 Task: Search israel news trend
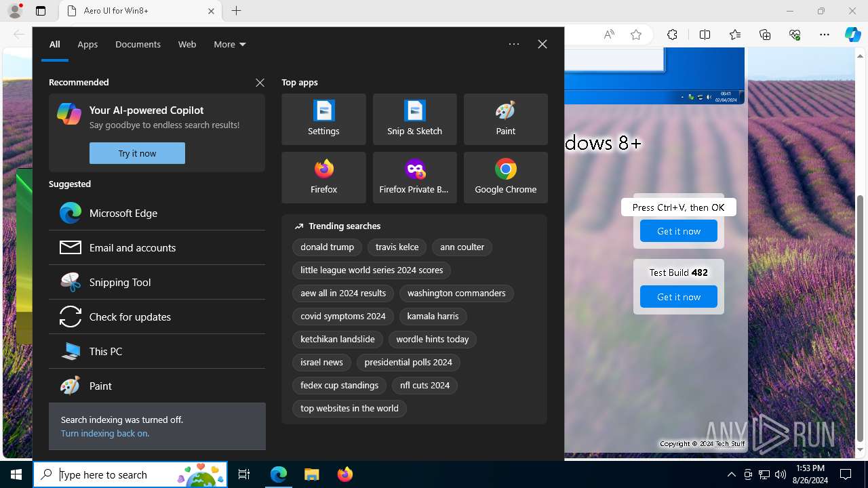coord(321,363)
